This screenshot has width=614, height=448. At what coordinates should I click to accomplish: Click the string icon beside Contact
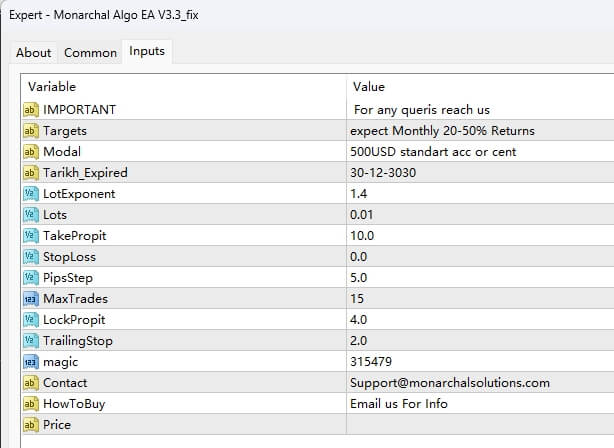31,383
